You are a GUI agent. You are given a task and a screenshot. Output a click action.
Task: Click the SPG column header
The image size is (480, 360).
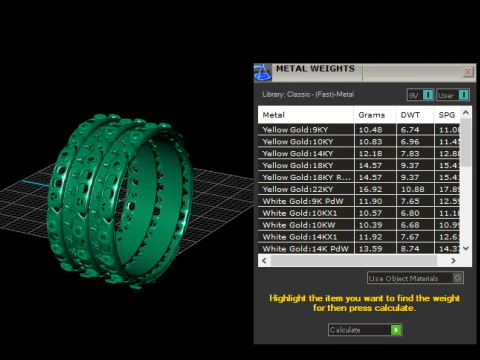click(x=447, y=115)
